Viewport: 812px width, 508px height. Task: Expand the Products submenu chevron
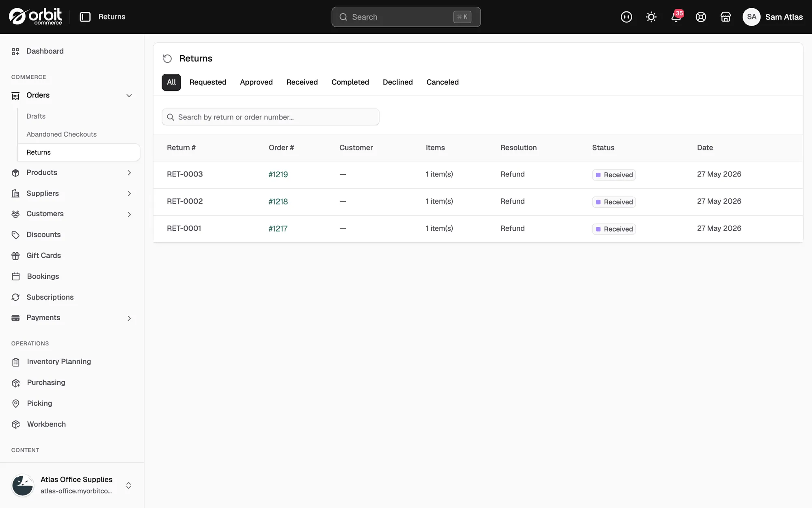click(x=129, y=173)
